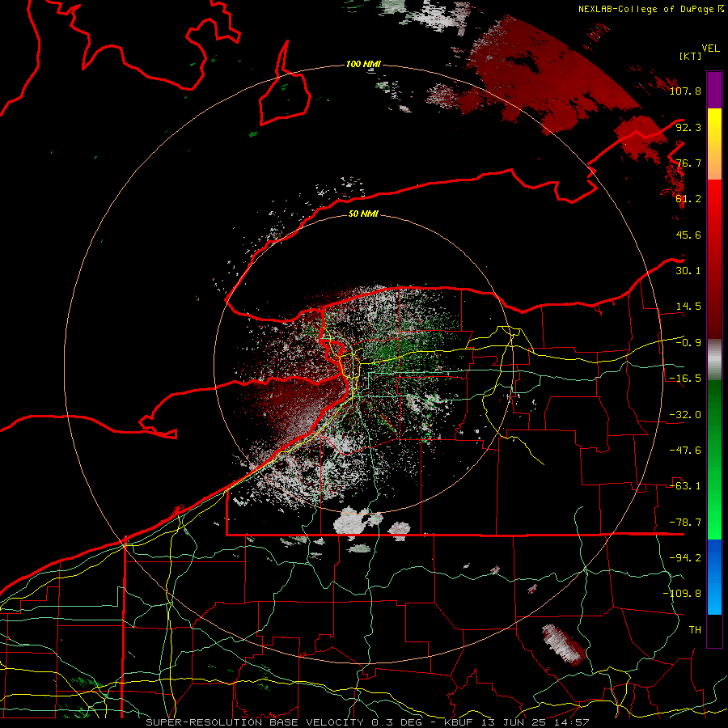
Task: Click the Super-Resolution Base Velocity caption text
Action: click(x=367, y=722)
